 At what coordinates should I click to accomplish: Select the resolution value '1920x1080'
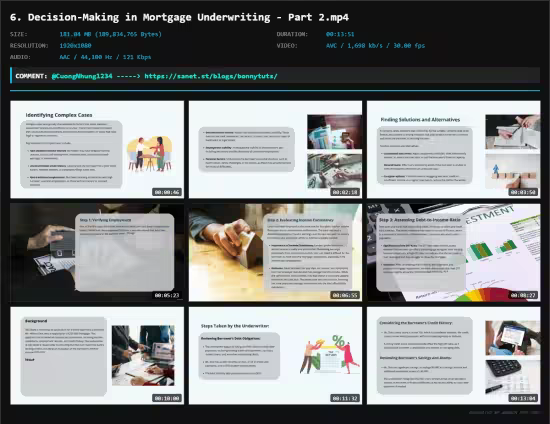(75, 46)
